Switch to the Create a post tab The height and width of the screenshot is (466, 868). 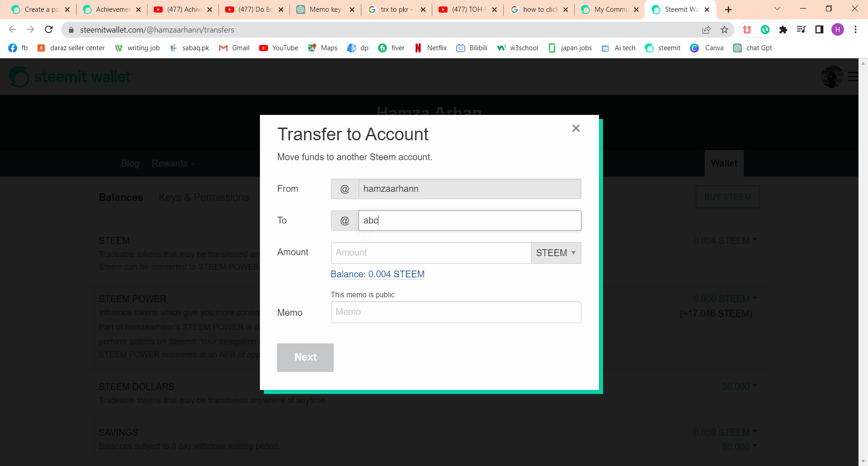point(36,10)
